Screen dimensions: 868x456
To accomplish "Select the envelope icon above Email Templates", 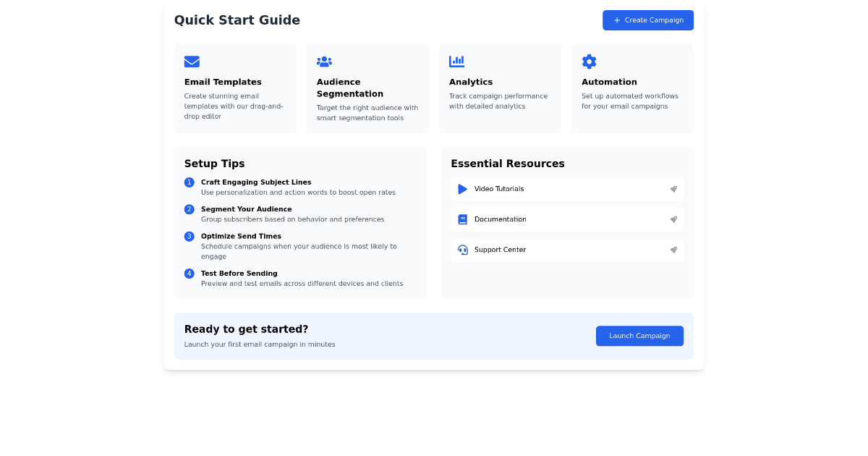I will coord(192,62).
